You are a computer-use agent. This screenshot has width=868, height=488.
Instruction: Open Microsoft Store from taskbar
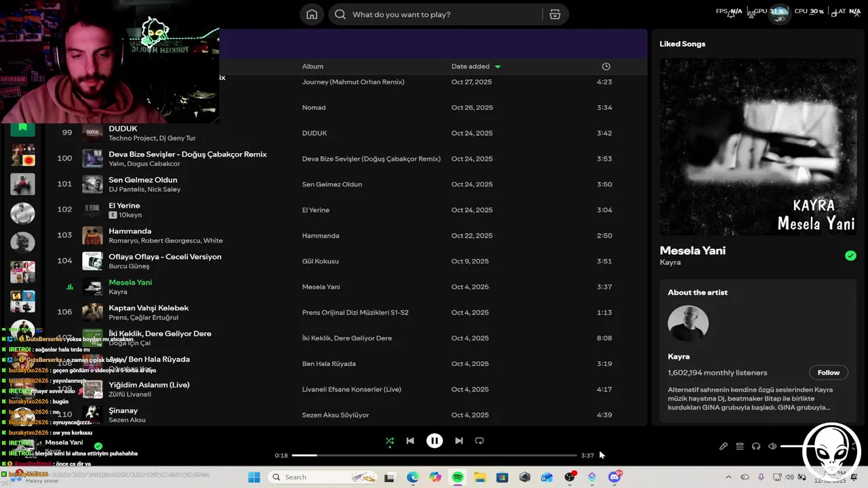tap(502, 477)
